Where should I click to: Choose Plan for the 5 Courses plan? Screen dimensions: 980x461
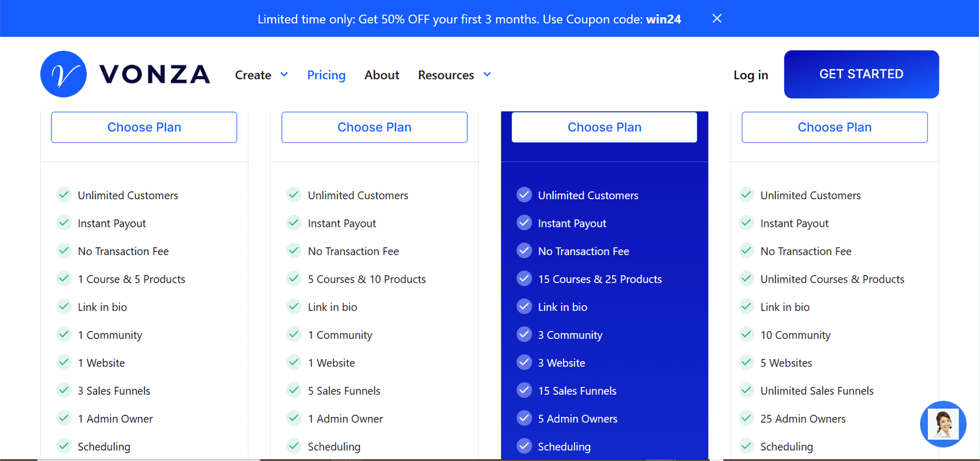[374, 127]
